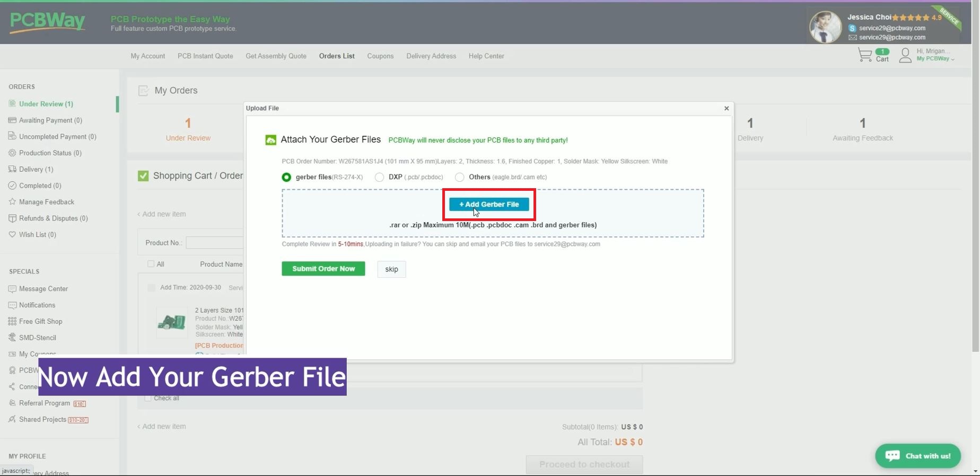Click Submit Order Now button

(x=323, y=269)
